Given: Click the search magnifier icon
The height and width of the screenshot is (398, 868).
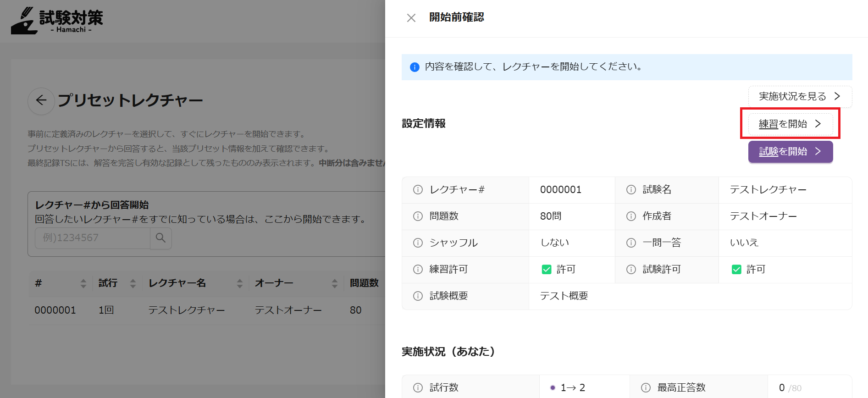Looking at the screenshot, I should [x=160, y=238].
